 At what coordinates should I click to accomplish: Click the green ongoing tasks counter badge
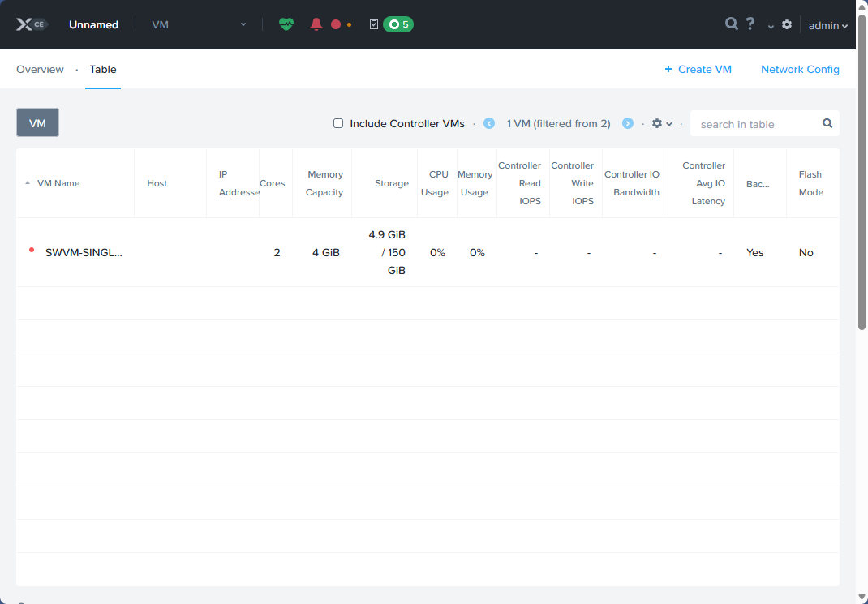[x=397, y=24]
